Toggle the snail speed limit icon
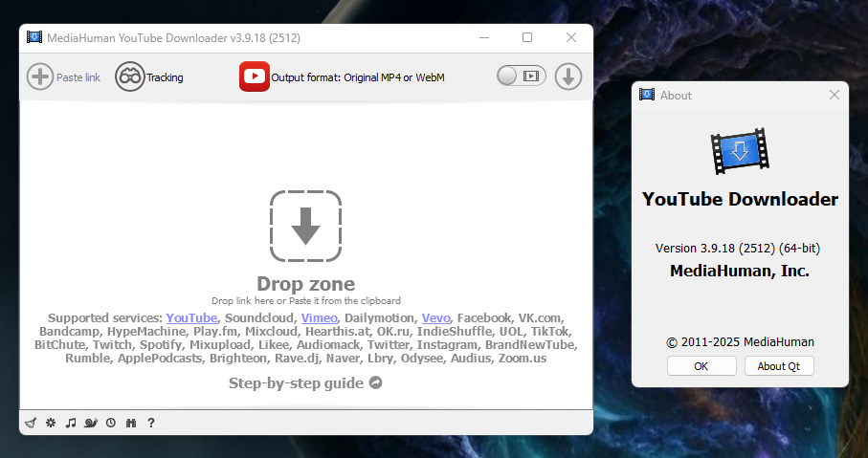Screen dimensions: 868x458 [91, 423]
